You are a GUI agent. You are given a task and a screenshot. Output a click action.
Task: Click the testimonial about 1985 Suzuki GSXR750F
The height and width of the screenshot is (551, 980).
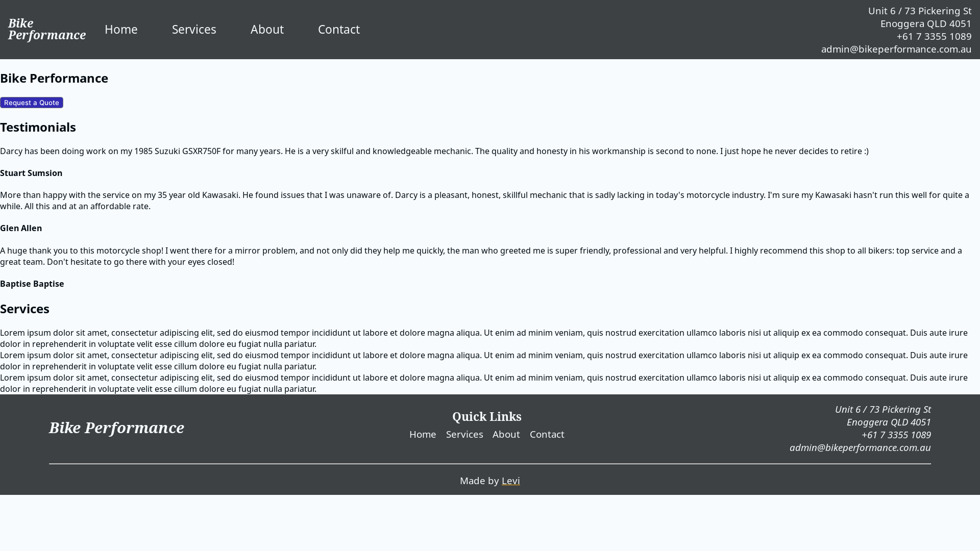434,151
